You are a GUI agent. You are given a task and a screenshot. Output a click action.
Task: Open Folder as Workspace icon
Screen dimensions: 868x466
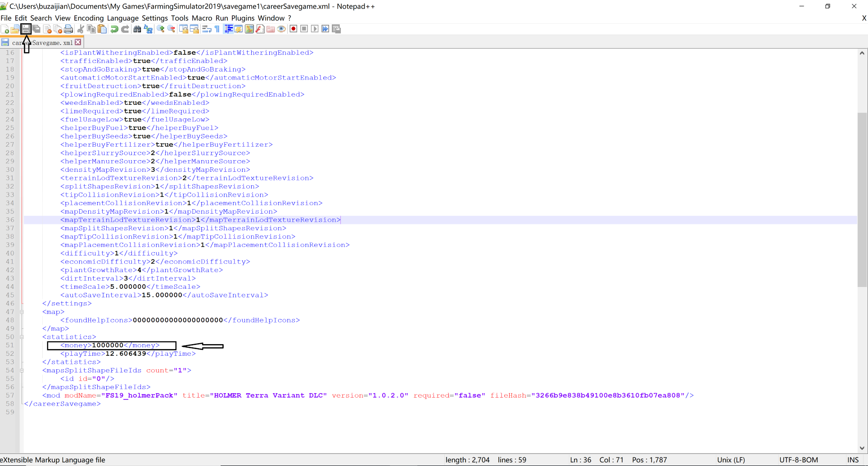click(x=271, y=29)
